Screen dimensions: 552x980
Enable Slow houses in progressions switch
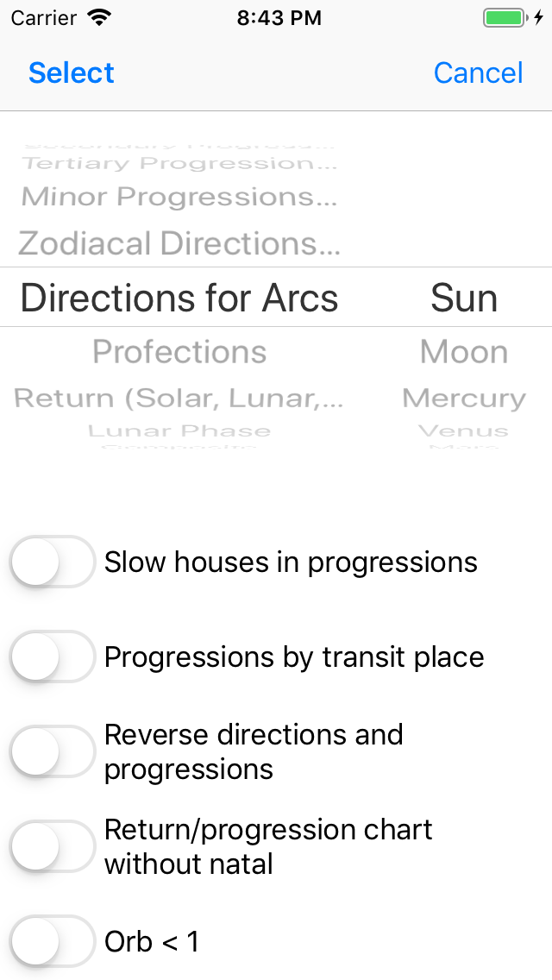(x=52, y=562)
